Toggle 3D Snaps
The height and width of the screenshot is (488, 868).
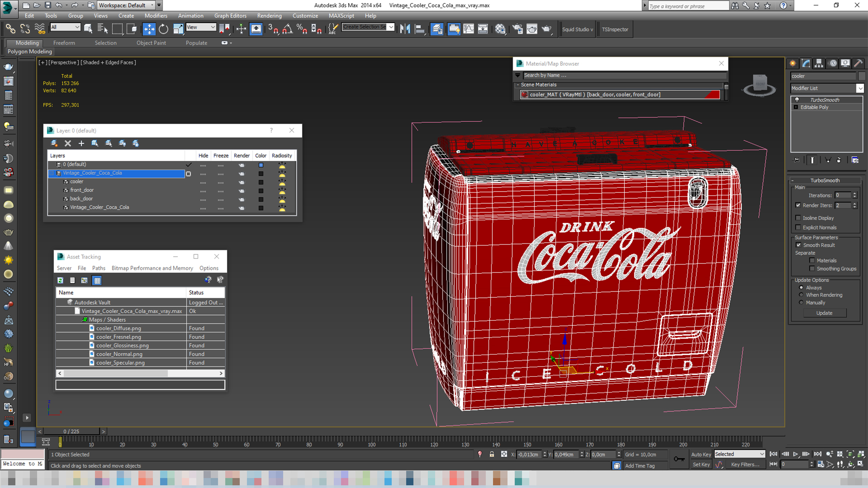pos(273,29)
